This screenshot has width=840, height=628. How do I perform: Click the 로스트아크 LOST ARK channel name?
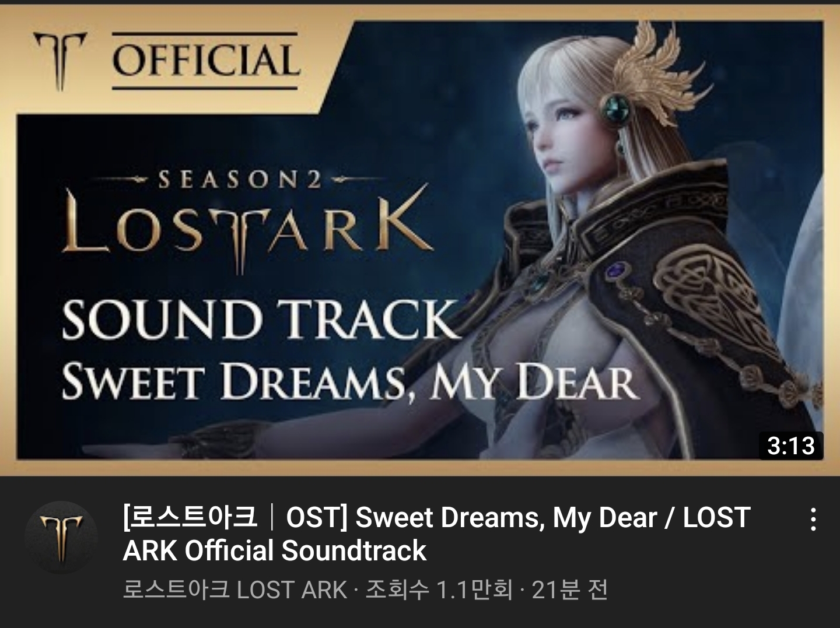tap(235, 590)
